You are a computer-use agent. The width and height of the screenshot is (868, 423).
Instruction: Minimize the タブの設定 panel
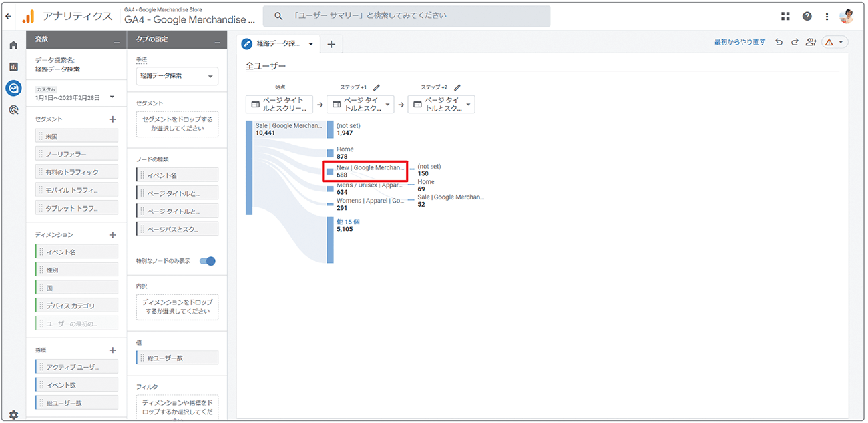(x=216, y=41)
